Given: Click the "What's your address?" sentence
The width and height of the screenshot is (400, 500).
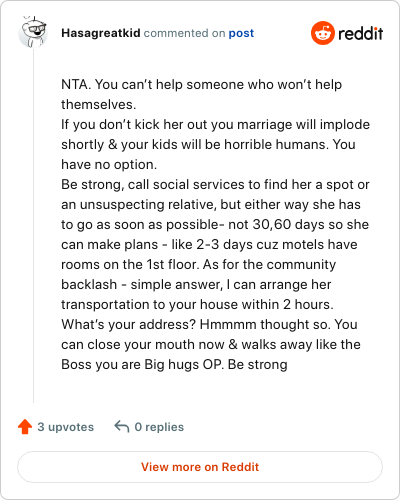Looking at the screenshot, I should pyautogui.click(x=131, y=324).
